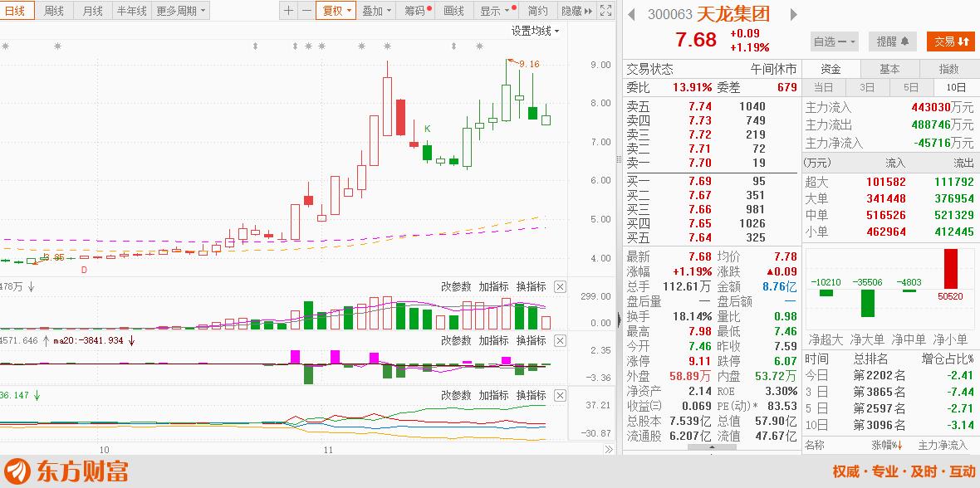The image size is (980, 488).
Task: Click the 主力净流入 column header
Action: pyautogui.click(x=943, y=445)
